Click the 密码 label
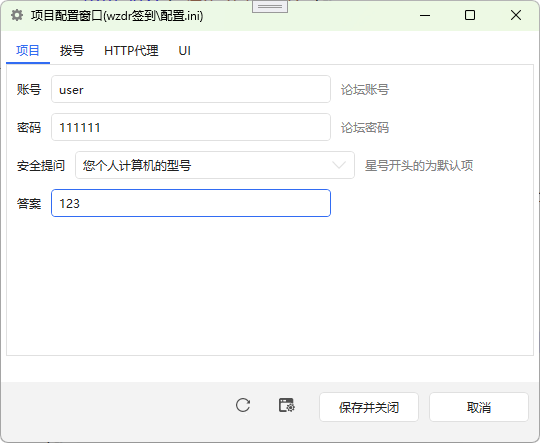The height and width of the screenshot is (443, 540). (29, 127)
